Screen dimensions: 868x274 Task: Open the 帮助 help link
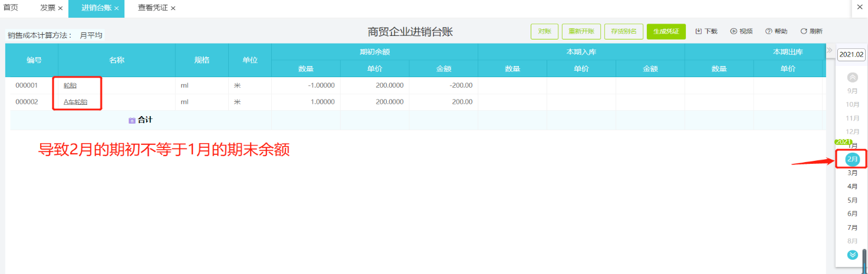coord(776,31)
